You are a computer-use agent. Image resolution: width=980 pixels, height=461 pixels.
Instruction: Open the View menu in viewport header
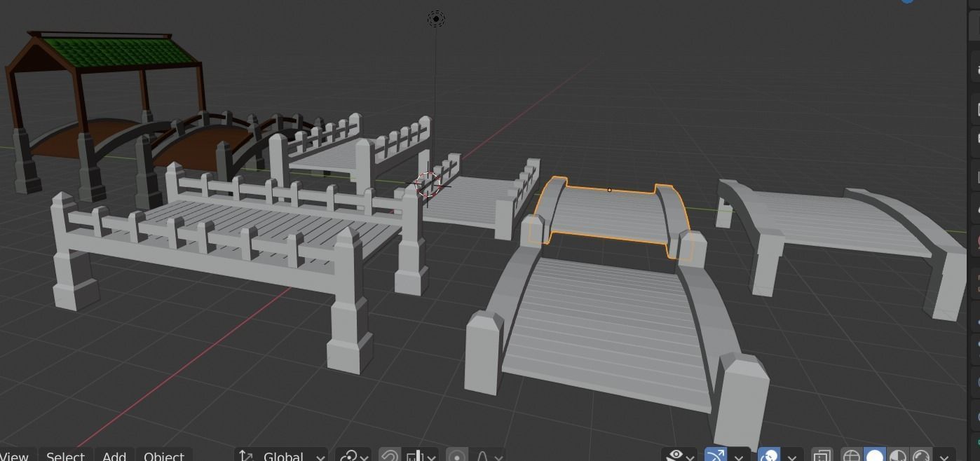(14, 455)
